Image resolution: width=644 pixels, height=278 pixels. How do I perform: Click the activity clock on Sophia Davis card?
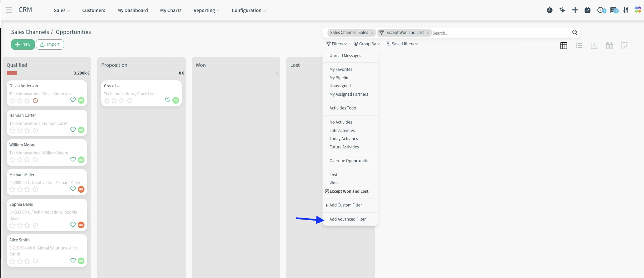click(x=35, y=225)
